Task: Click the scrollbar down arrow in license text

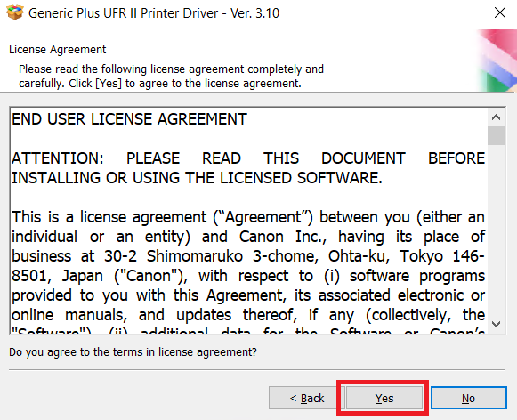Action: [496, 324]
